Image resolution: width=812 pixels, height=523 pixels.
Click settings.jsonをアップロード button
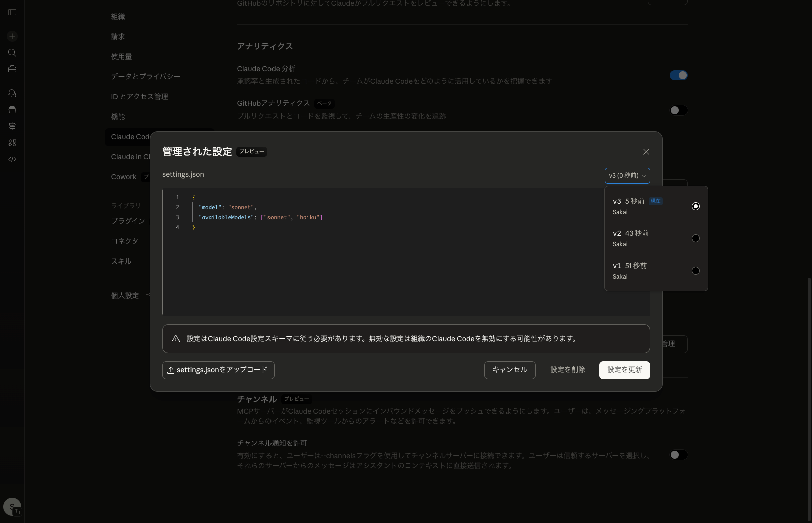(218, 370)
